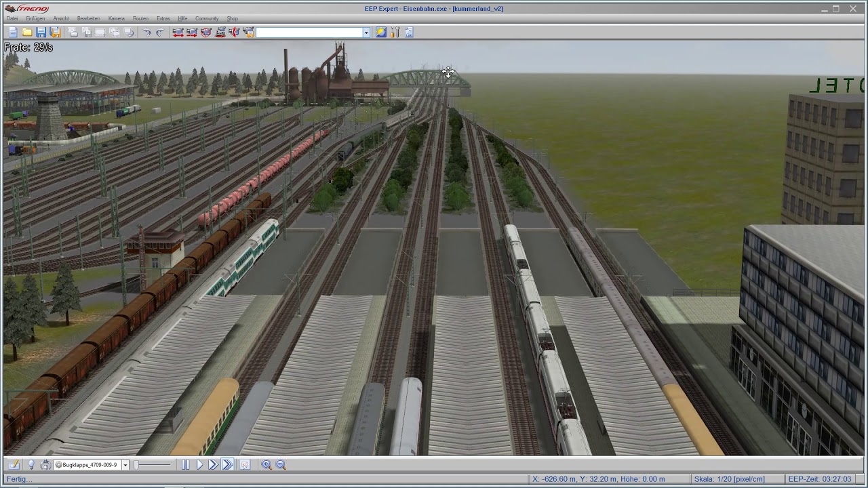Click the train icon with red arrow
868x488 pixels.
coord(235,33)
